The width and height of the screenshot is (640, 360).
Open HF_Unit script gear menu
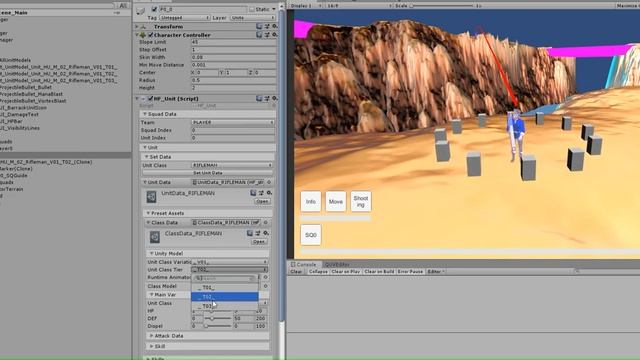275,98
